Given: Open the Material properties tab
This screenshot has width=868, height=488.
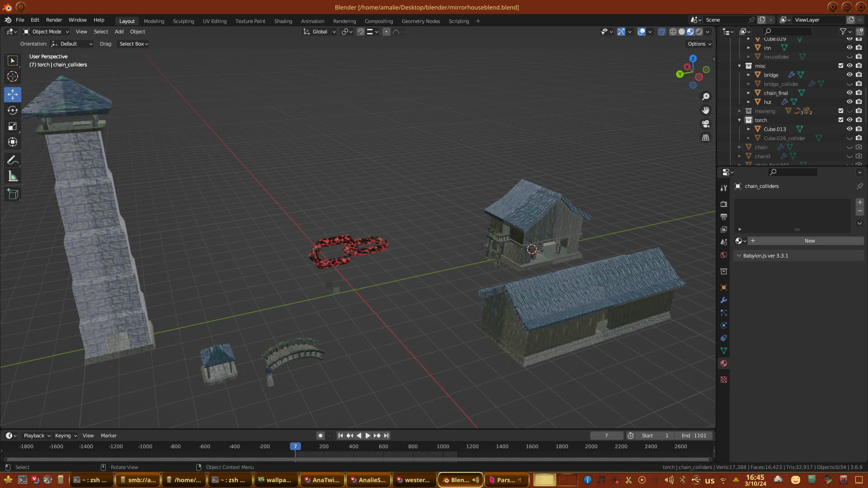Looking at the screenshot, I should pyautogui.click(x=724, y=363).
